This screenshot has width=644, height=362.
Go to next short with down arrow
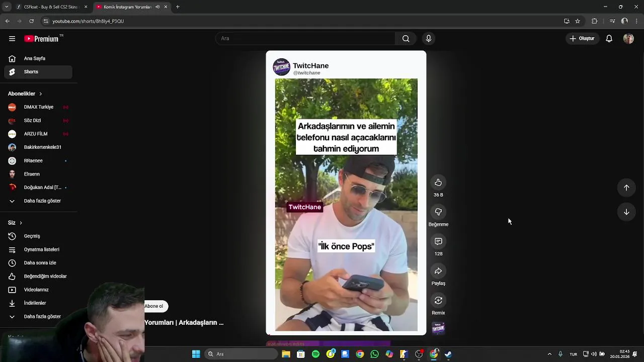pyautogui.click(x=626, y=212)
